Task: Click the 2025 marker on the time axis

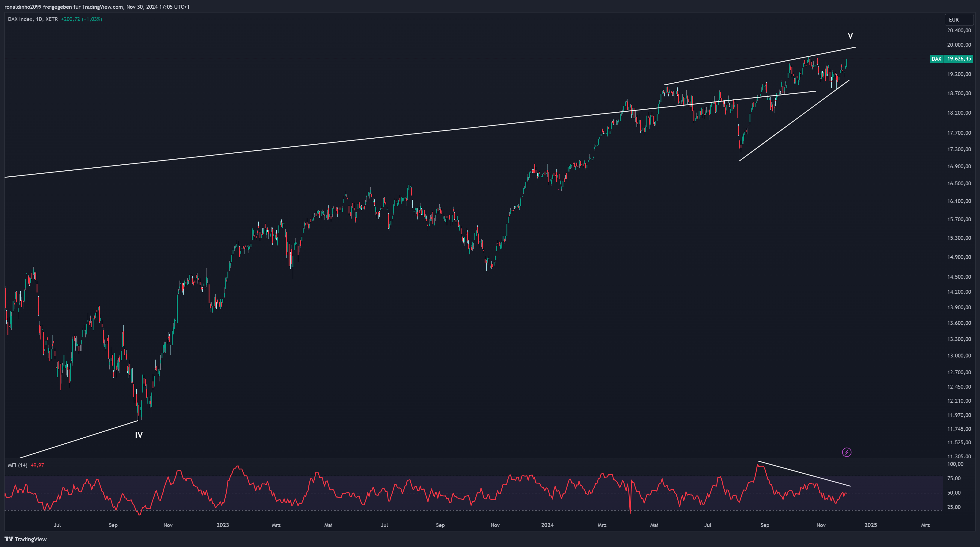Action: 870,525
